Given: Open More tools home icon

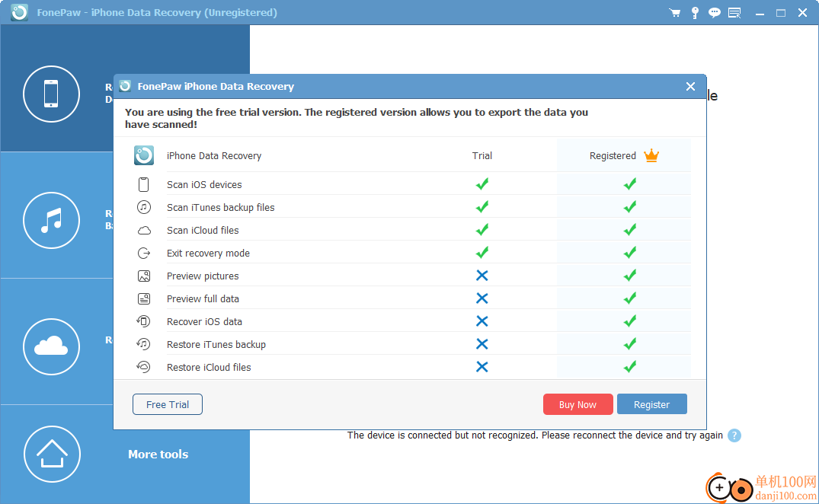Looking at the screenshot, I should (52, 454).
